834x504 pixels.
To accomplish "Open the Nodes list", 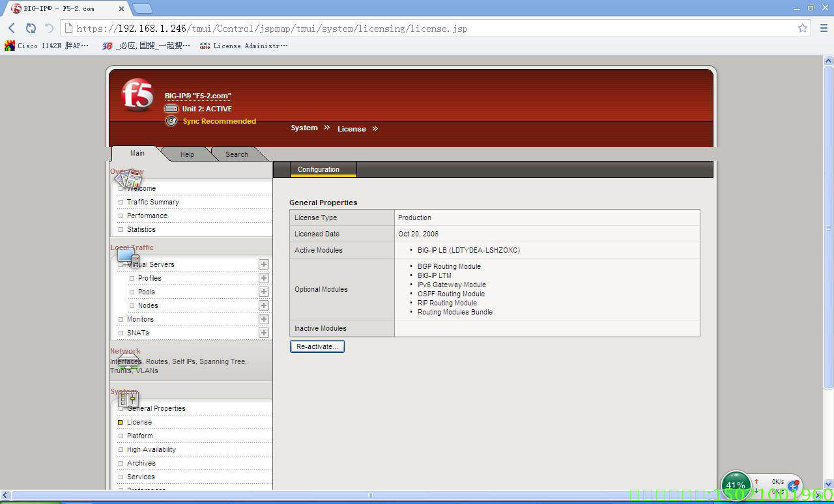I will pyautogui.click(x=148, y=305).
